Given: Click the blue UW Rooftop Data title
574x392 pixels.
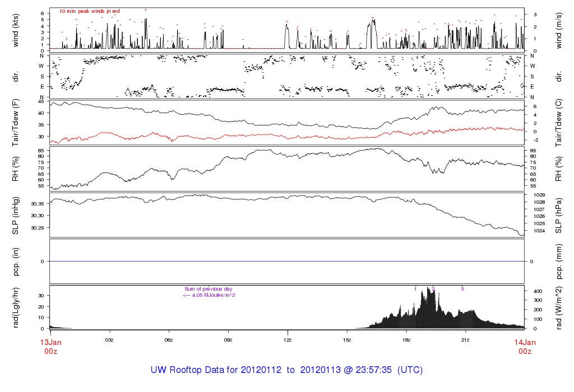Looking at the screenshot, I should pos(286,370).
